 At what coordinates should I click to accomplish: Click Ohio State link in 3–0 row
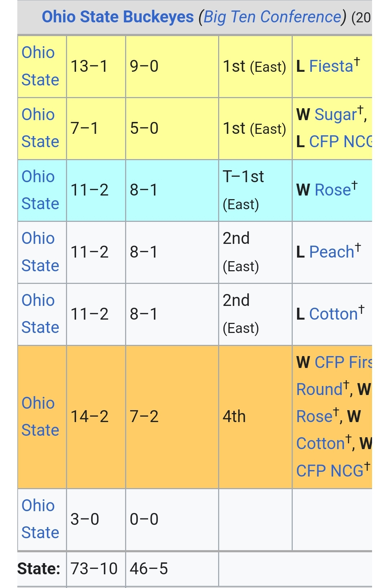pyautogui.click(x=40, y=519)
